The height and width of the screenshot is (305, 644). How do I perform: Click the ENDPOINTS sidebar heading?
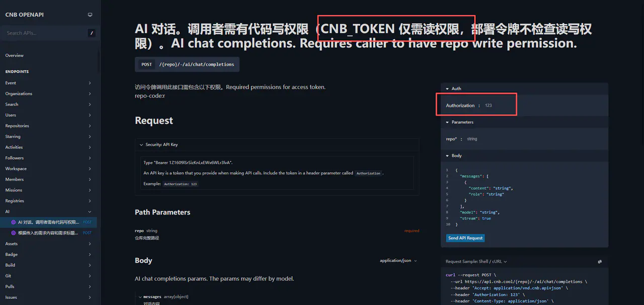coord(17,72)
